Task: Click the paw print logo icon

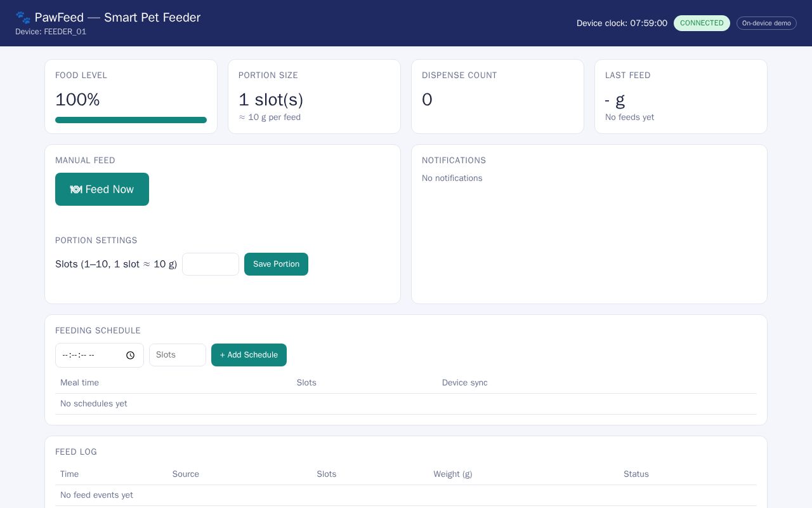Action: (x=23, y=17)
